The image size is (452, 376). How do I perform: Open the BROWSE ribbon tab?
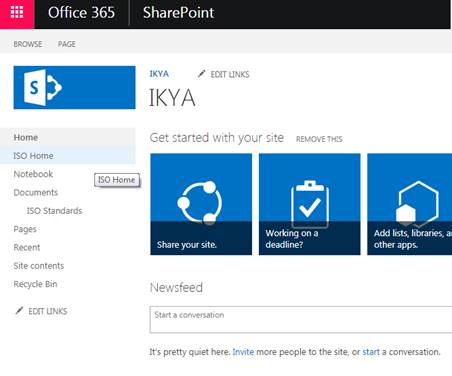[x=28, y=44]
